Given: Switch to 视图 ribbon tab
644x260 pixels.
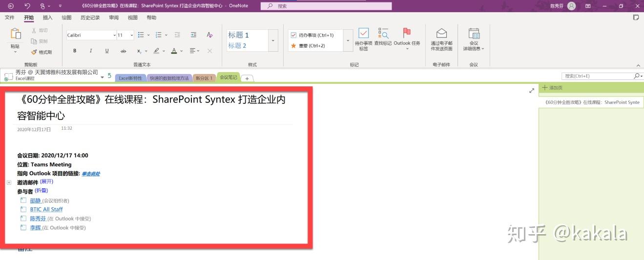Looking at the screenshot, I should tap(132, 18).
